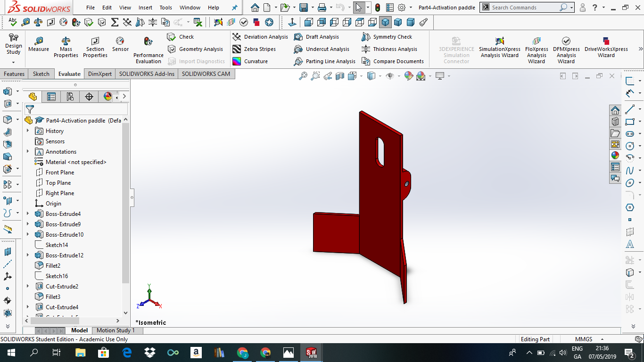Open the File menu
The image size is (644, 362).
[x=91, y=8]
